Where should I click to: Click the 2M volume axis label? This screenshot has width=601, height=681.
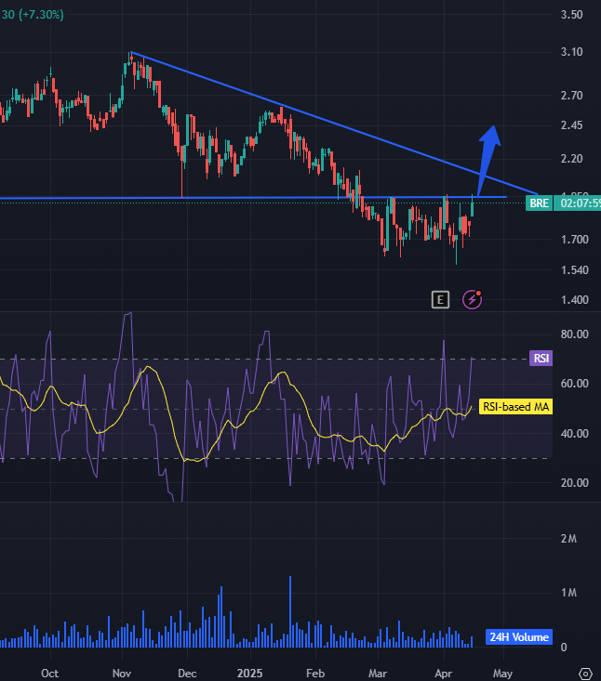pyautogui.click(x=568, y=539)
